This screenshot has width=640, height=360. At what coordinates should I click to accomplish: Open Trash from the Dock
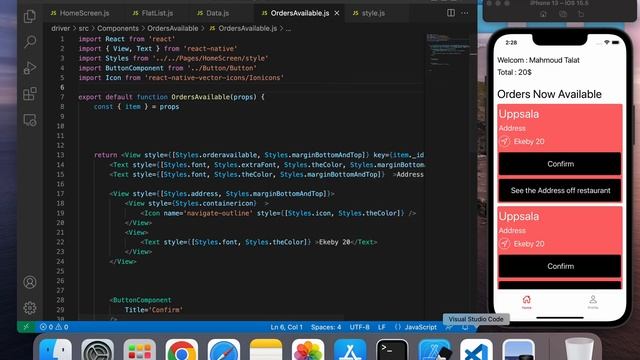[580, 349]
